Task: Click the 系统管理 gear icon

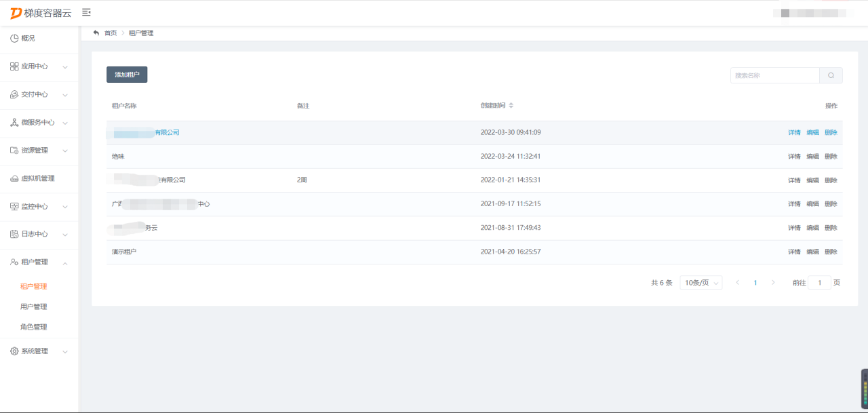Action: click(x=14, y=351)
